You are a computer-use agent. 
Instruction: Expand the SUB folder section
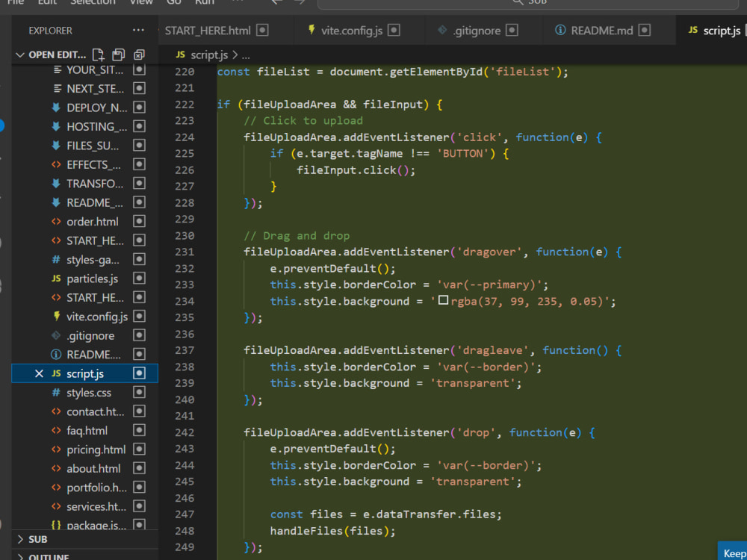[20, 540]
